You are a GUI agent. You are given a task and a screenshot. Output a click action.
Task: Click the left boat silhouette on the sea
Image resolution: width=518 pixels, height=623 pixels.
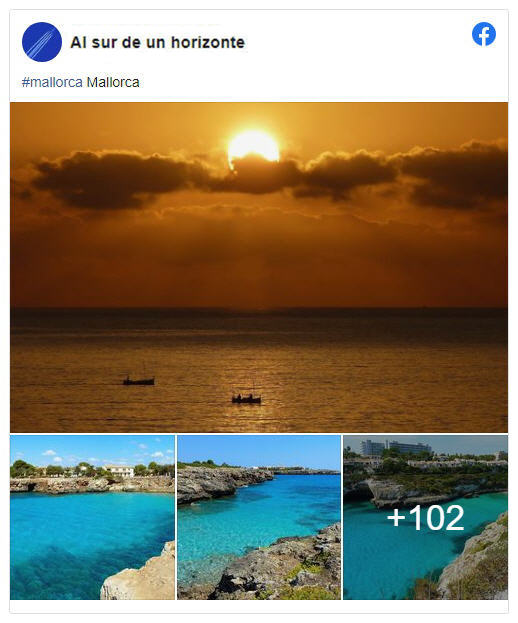click(139, 380)
